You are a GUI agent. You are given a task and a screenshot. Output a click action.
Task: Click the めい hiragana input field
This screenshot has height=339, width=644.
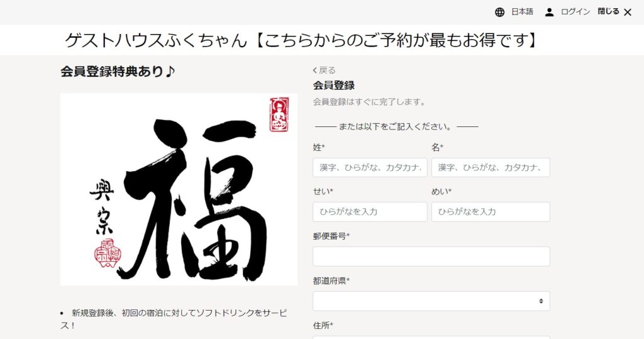(491, 212)
